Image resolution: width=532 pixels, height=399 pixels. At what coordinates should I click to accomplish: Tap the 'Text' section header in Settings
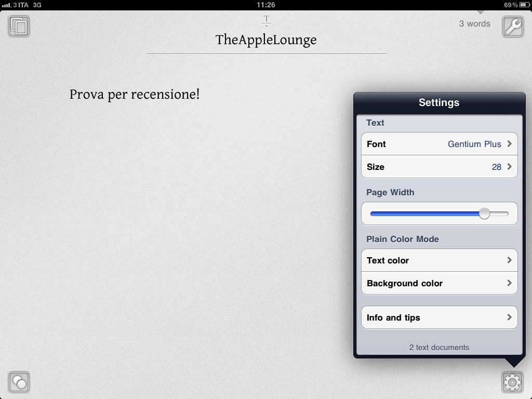tap(375, 123)
